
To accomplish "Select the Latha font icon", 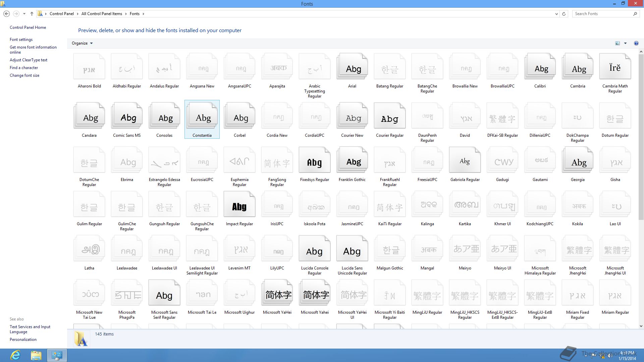I will pos(89,248).
